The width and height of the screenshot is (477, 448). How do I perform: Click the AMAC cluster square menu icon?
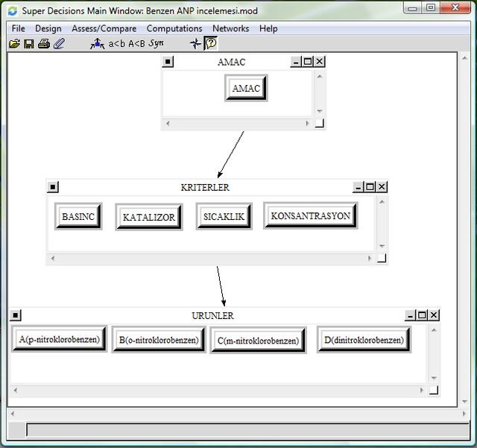coord(168,61)
